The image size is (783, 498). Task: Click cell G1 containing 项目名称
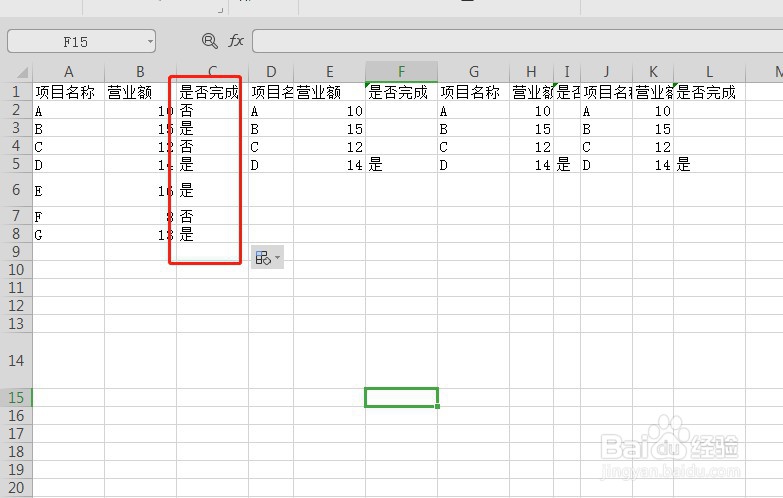[x=473, y=92]
